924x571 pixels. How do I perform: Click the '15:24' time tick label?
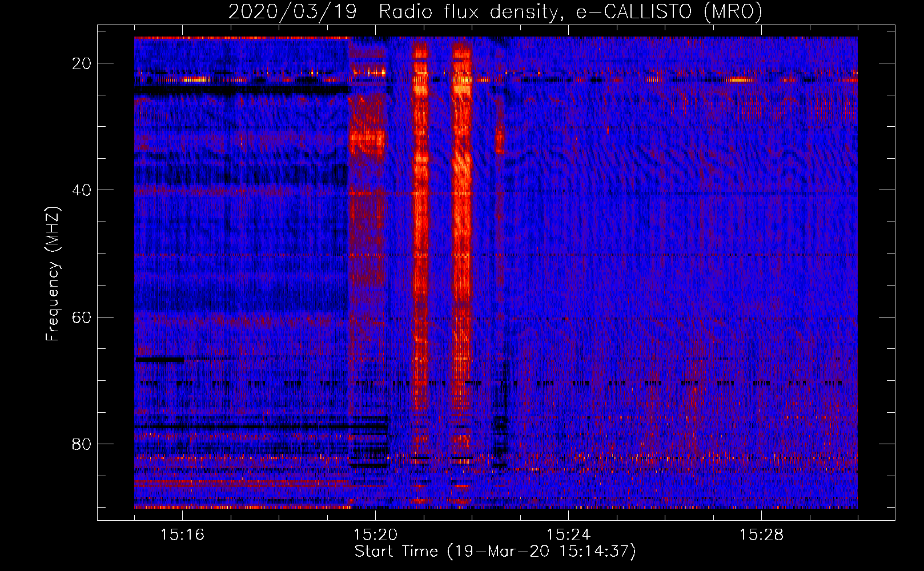coord(568,535)
